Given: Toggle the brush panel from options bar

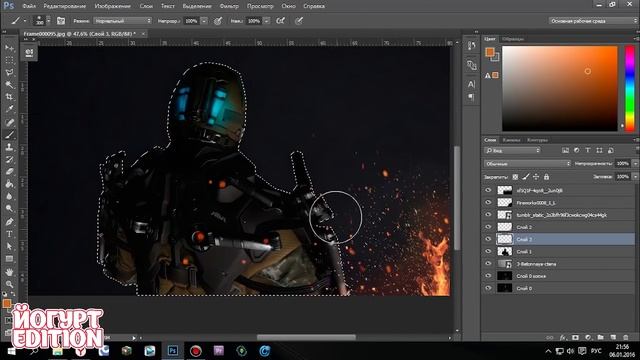Looking at the screenshot, I should pyautogui.click(x=61, y=21).
